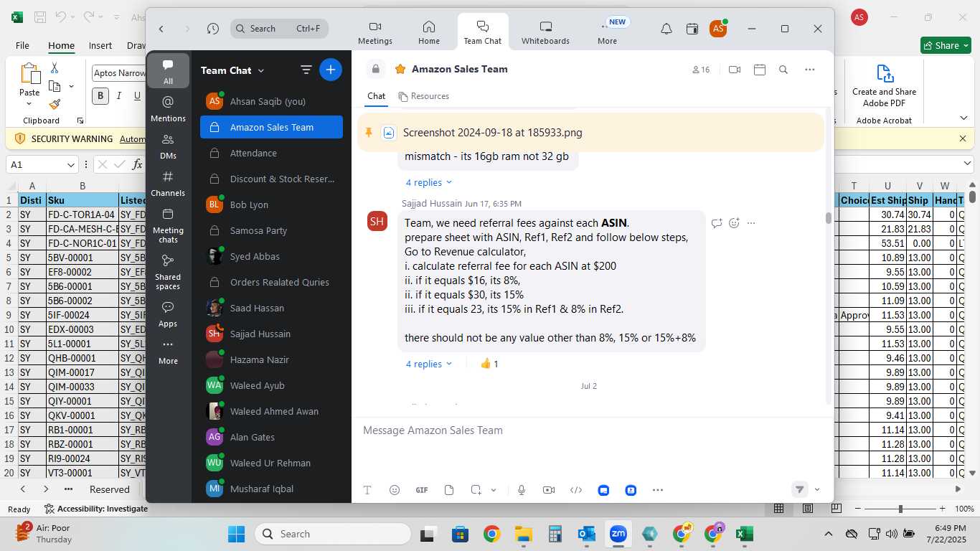This screenshot has width=980, height=551.
Task: Open text formatting in message composer
Action: tap(367, 490)
